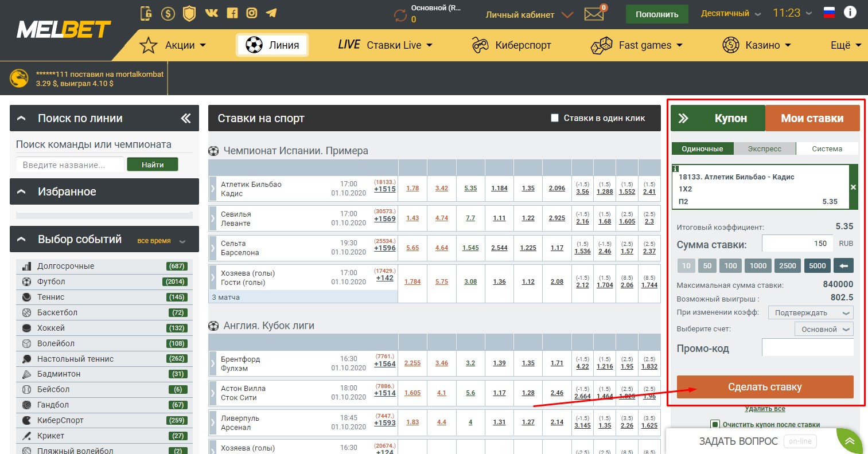Set stake with the 100 quick button
The height and width of the screenshot is (454, 868).
click(730, 265)
